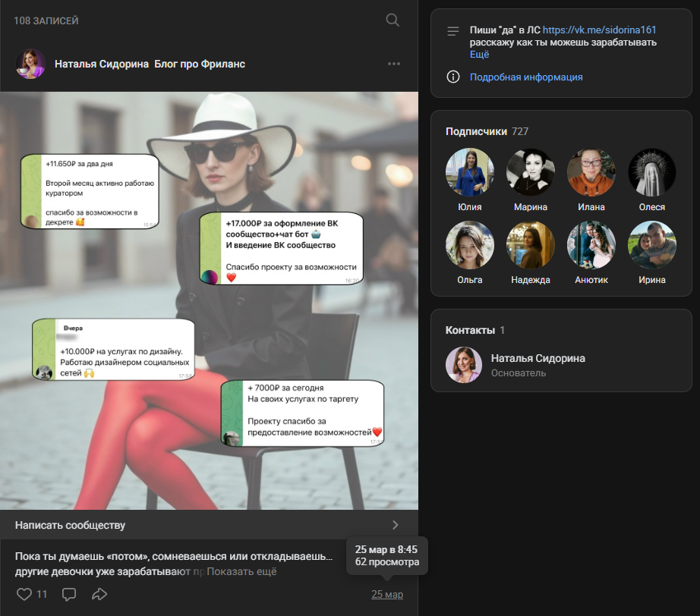Open the vk.me/sidorina161 link

599,30
